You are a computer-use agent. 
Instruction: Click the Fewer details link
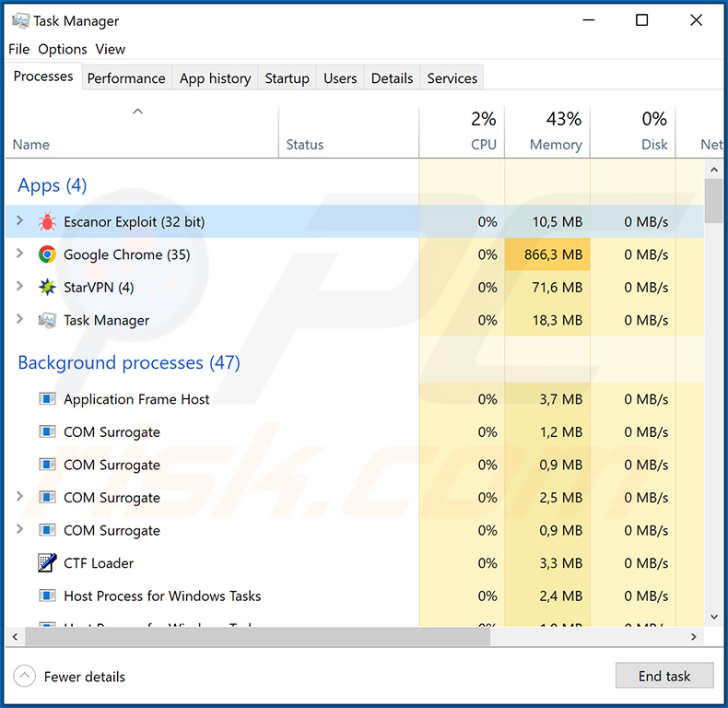84,677
